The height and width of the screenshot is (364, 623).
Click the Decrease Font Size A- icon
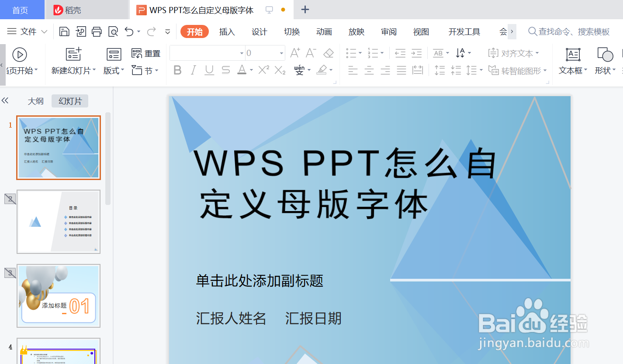[x=311, y=53]
